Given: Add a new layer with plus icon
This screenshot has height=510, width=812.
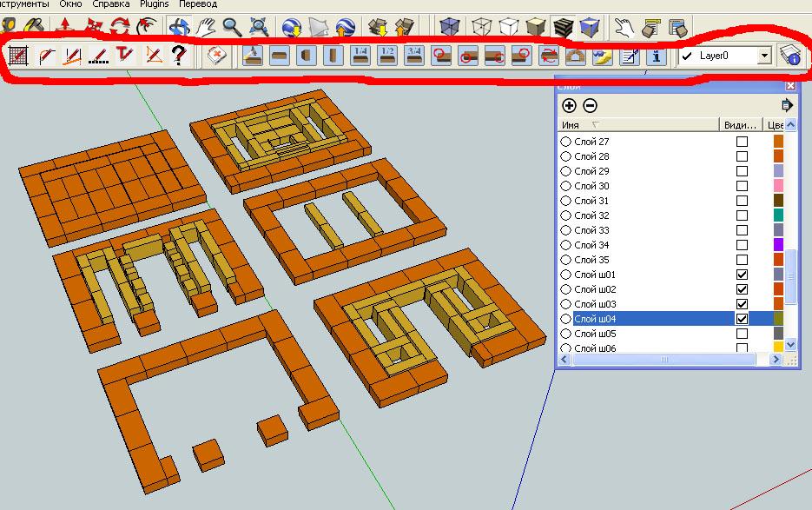Looking at the screenshot, I should (569, 105).
